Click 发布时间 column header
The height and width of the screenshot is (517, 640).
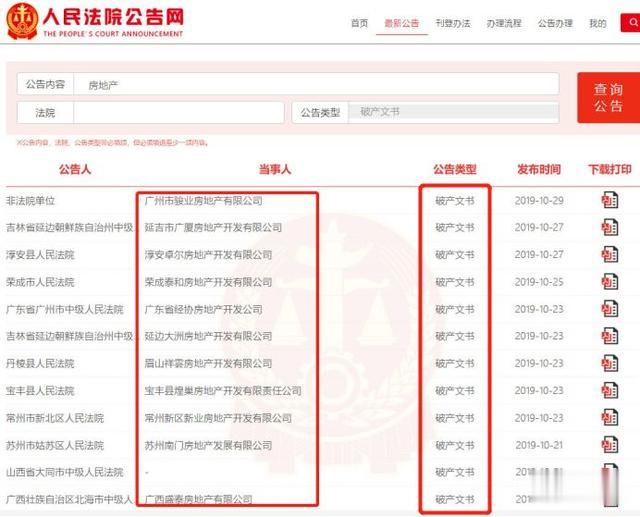click(x=539, y=169)
